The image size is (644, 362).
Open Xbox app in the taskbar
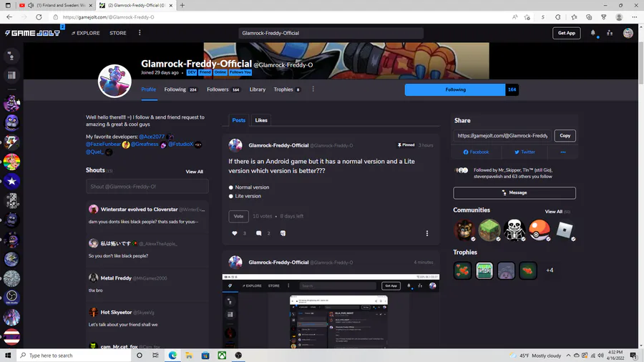point(222,356)
